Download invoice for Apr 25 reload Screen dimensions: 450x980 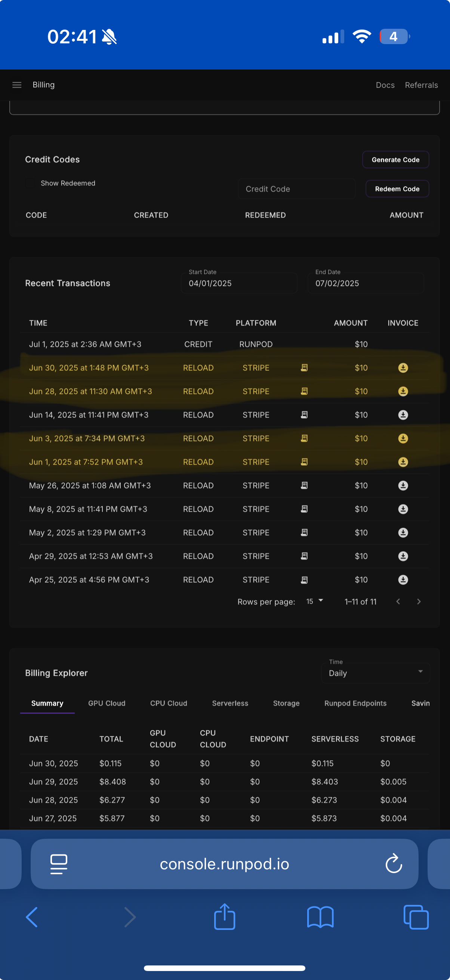coord(403,580)
